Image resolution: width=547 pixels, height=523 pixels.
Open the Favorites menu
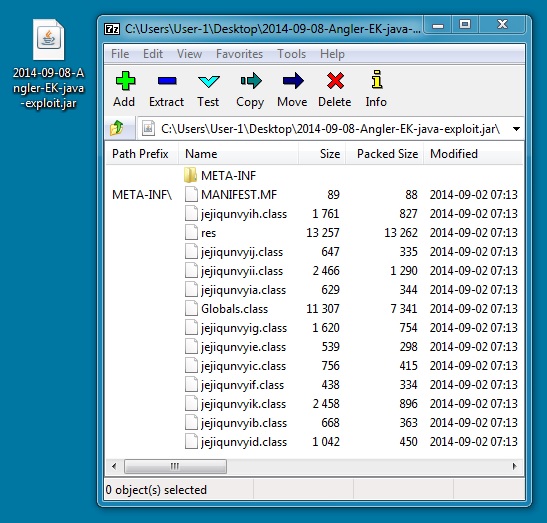point(239,54)
